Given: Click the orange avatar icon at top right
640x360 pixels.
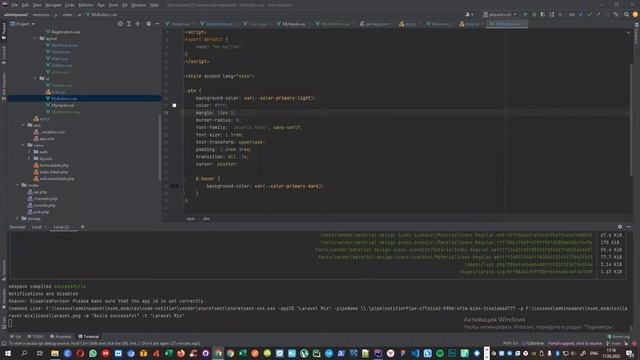Looking at the screenshot, I should (635, 14).
